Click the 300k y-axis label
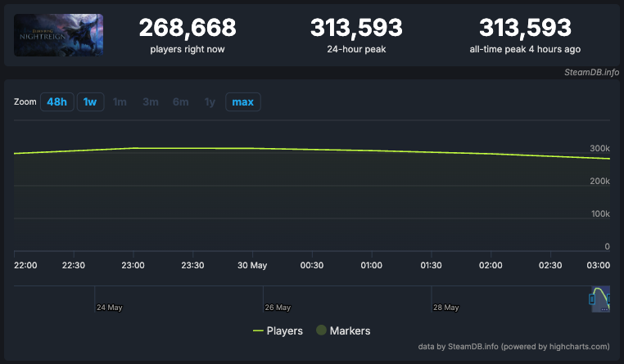Image resolution: width=624 pixels, height=364 pixels. (599, 148)
